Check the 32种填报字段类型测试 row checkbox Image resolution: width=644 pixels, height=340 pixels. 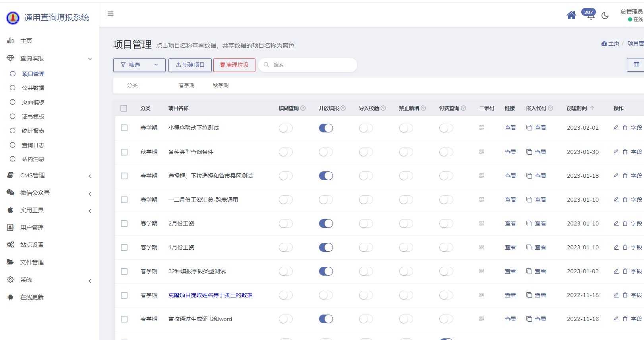(124, 271)
